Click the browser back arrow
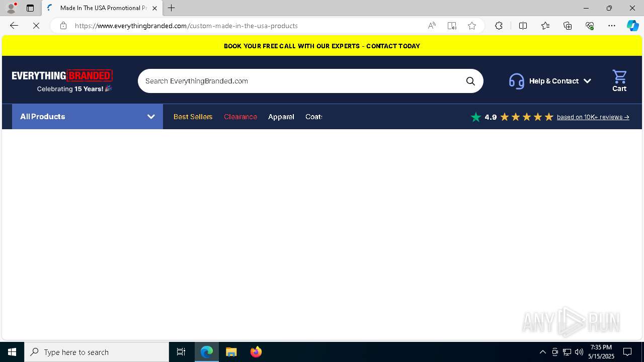Viewport: 644px width, 362px height. (14, 26)
